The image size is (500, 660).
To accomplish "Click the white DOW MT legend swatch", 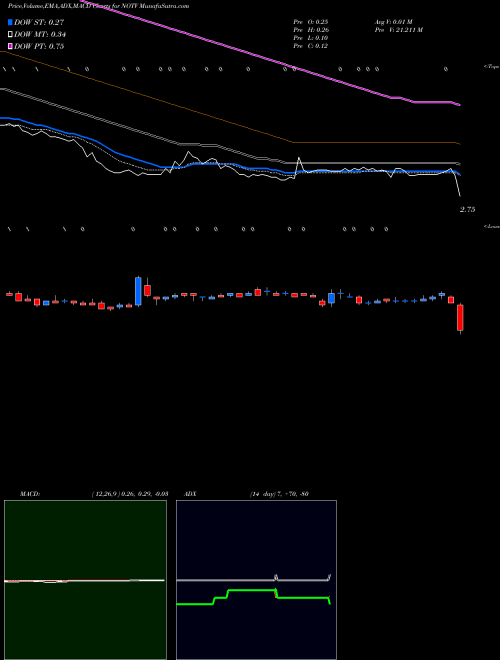I will coord(10,35).
